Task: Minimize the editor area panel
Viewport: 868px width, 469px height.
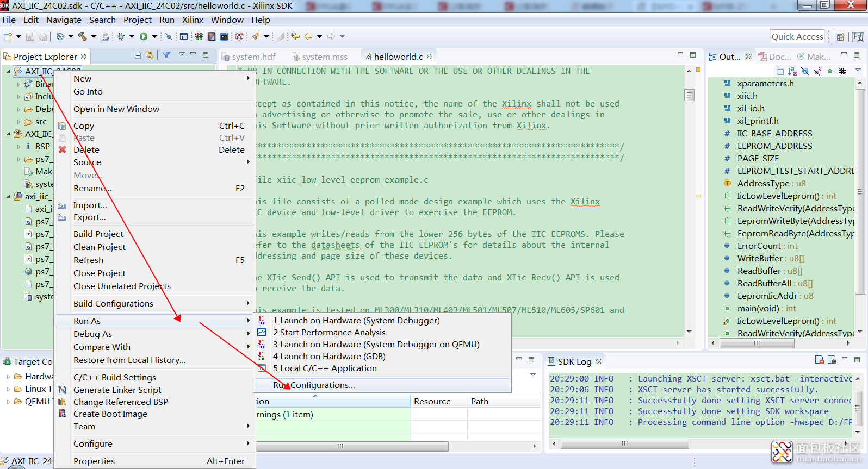Action: 680,54
